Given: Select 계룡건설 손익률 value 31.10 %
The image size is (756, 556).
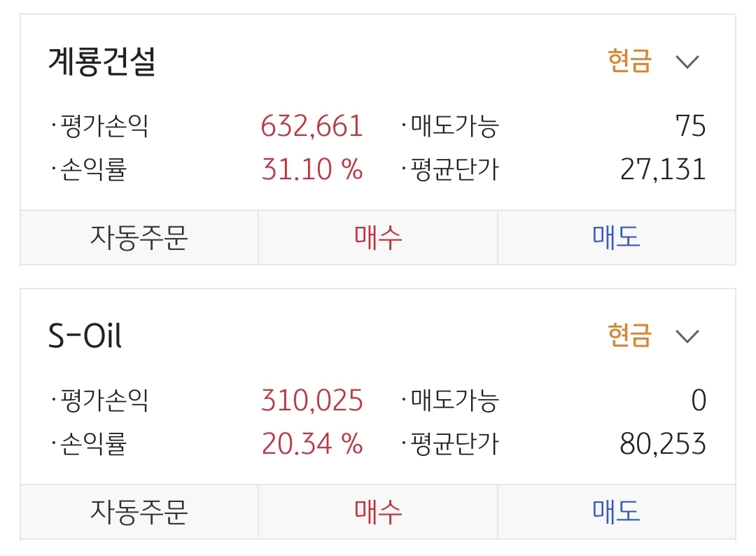Looking at the screenshot, I should 312,169.
